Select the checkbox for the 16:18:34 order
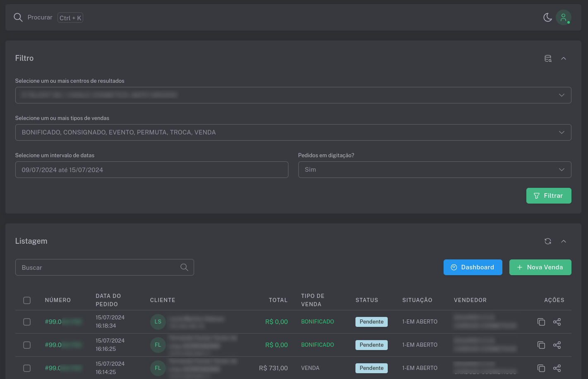Viewport: 588px width, 379px height. [x=27, y=322]
